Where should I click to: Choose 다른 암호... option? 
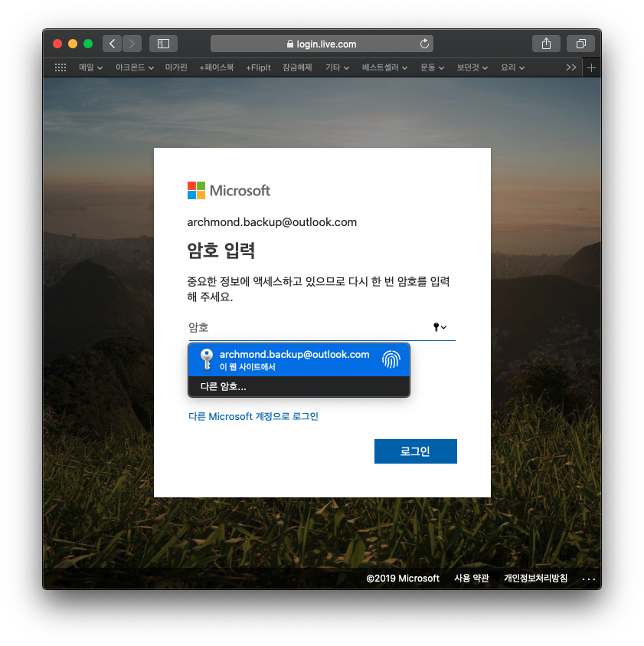tap(299, 386)
